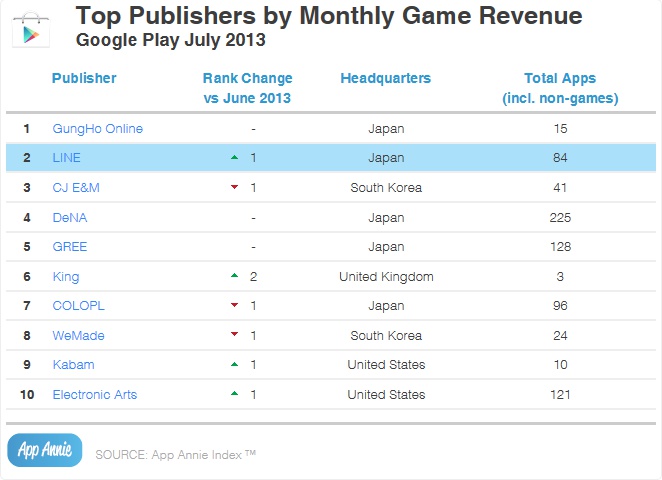Select the Rank Change vs June 2013 header

246,87
